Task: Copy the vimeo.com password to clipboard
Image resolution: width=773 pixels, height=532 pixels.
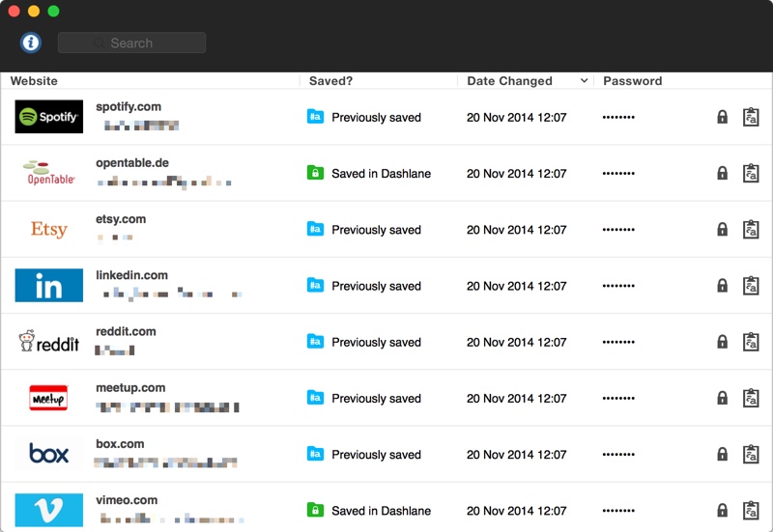Action: [751, 511]
